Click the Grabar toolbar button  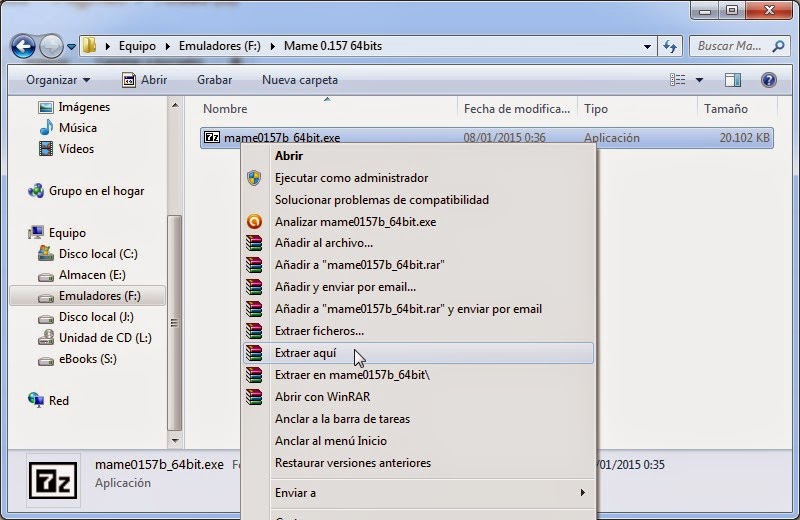point(214,80)
